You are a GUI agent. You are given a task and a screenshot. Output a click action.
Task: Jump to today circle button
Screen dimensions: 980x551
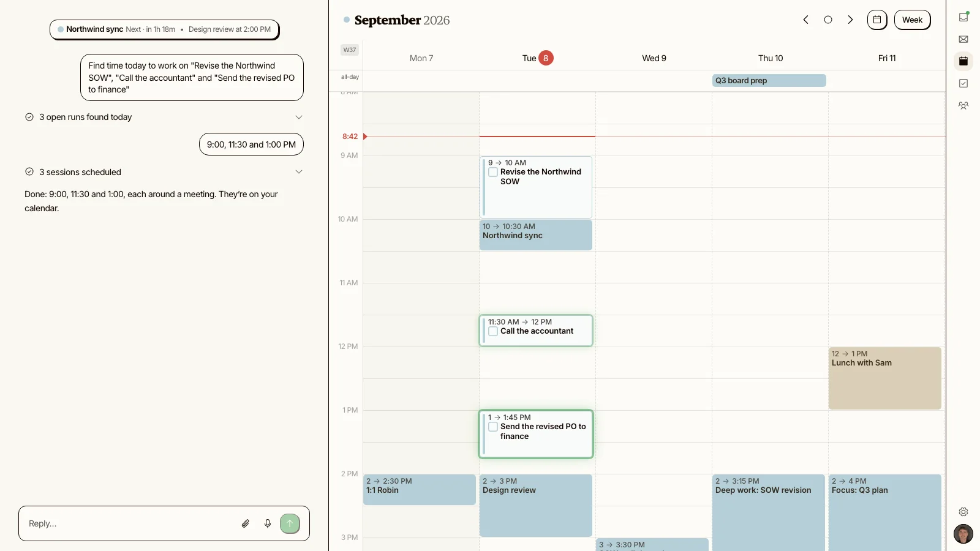pos(828,20)
